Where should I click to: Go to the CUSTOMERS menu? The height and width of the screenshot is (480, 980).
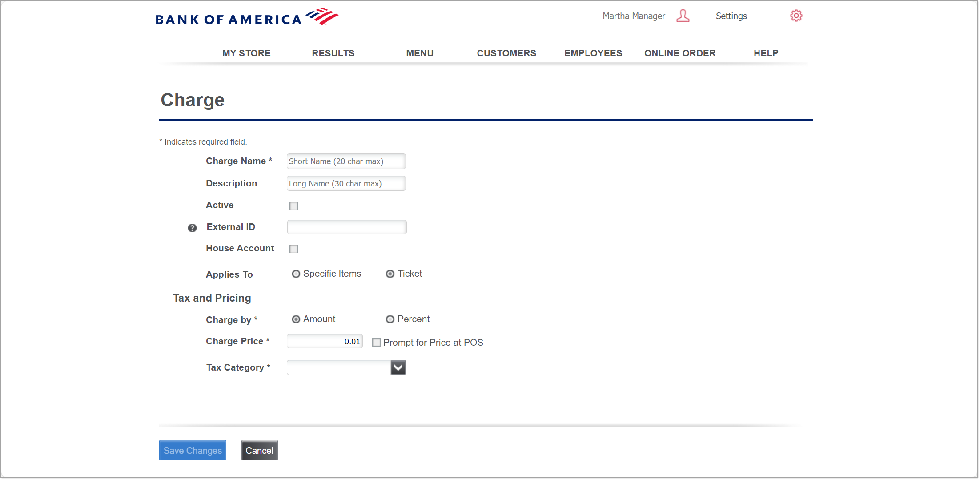coord(506,53)
